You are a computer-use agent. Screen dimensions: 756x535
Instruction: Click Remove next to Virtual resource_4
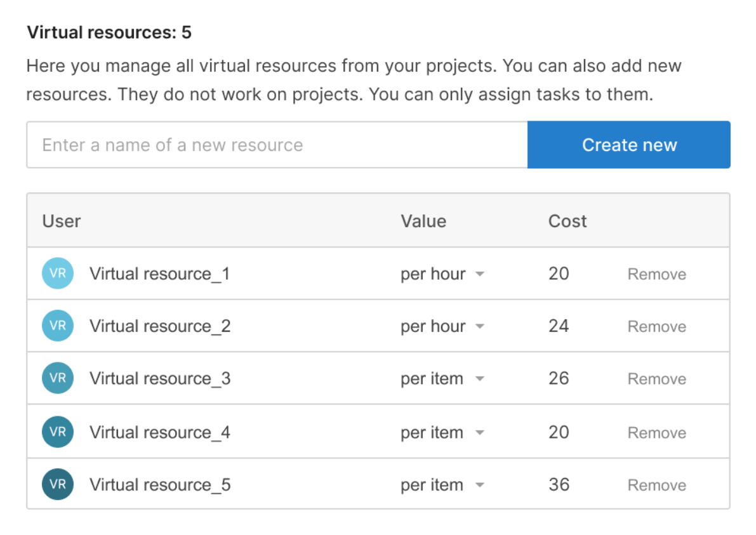pos(656,432)
